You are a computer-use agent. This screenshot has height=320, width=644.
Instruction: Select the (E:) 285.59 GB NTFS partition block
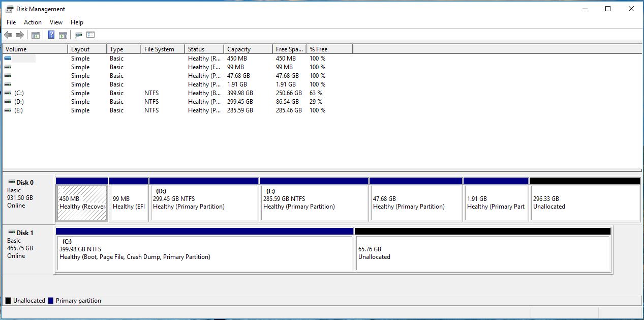314,199
